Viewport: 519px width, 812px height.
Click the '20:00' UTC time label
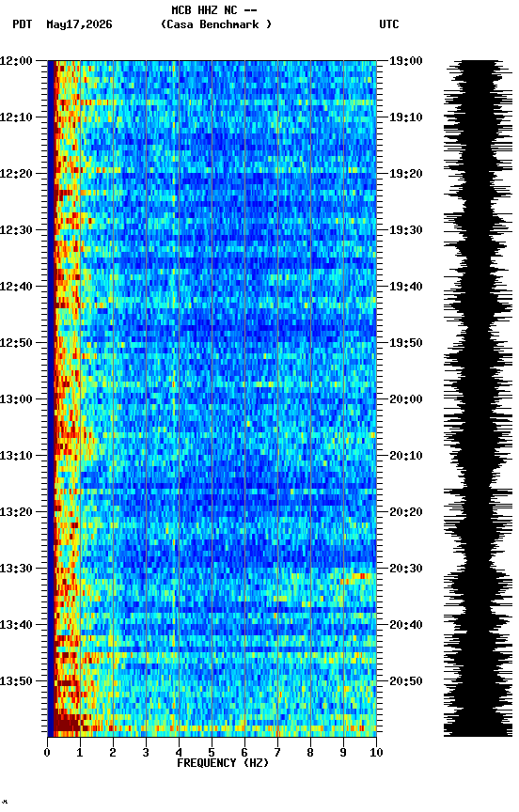pos(406,399)
